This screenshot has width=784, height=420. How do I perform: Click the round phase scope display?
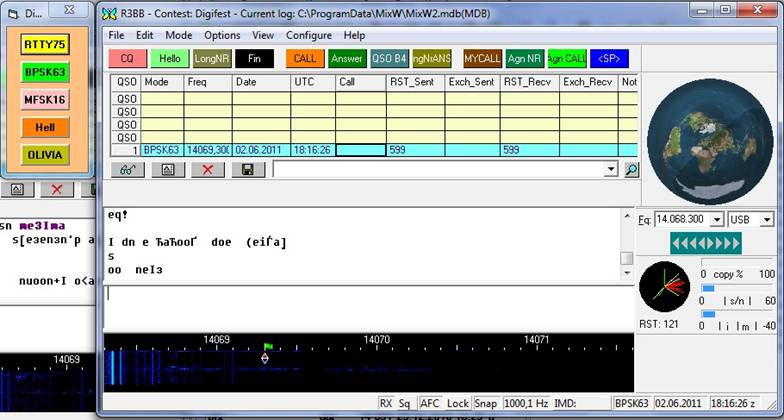(x=664, y=288)
